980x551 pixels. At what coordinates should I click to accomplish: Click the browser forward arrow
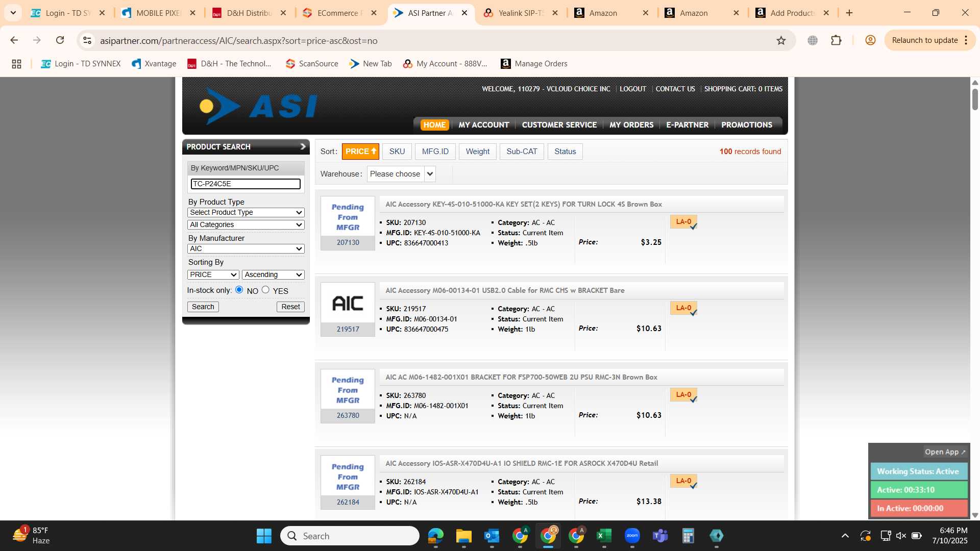point(37,40)
